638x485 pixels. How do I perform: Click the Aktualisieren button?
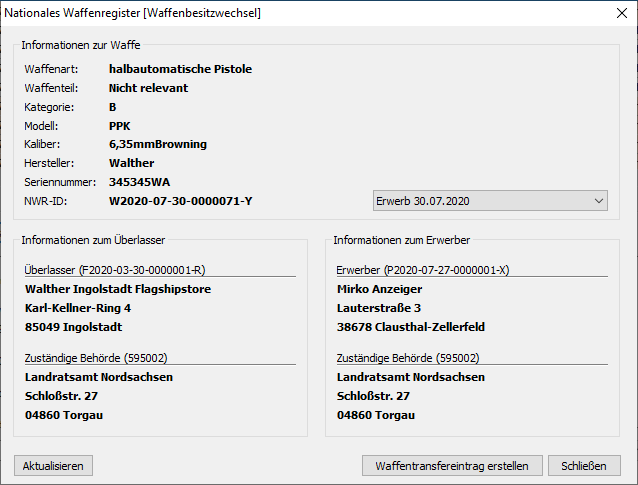pos(54,466)
